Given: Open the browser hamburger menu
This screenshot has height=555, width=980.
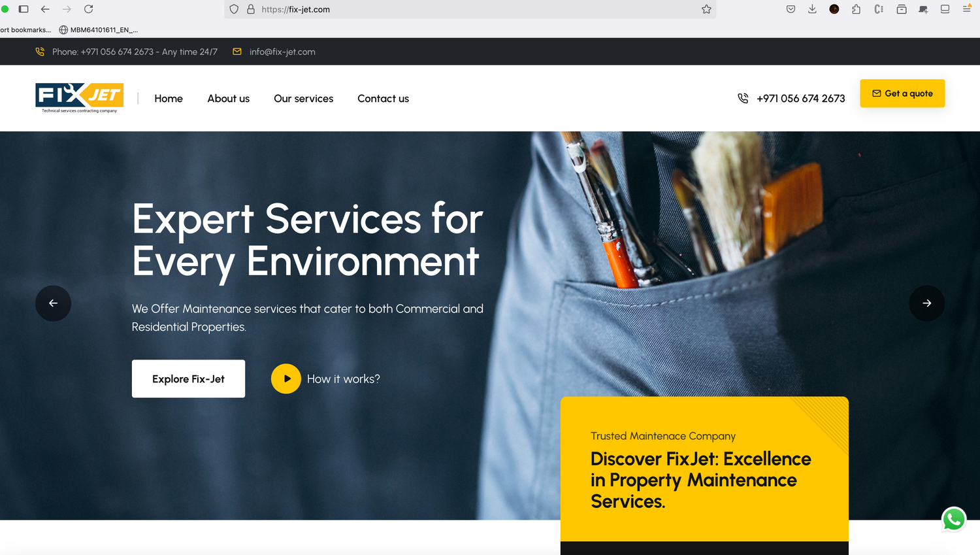Looking at the screenshot, I should tap(967, 8).
